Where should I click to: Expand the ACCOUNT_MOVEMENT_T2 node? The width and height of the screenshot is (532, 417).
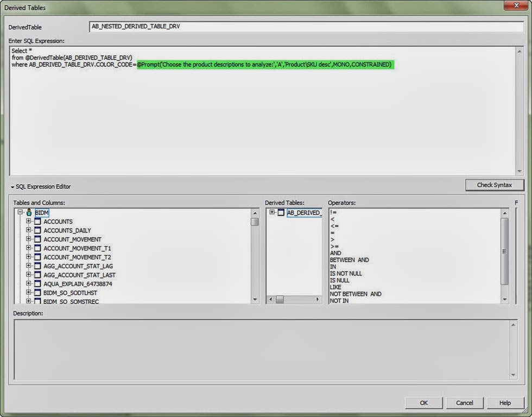tap(28, 256)
